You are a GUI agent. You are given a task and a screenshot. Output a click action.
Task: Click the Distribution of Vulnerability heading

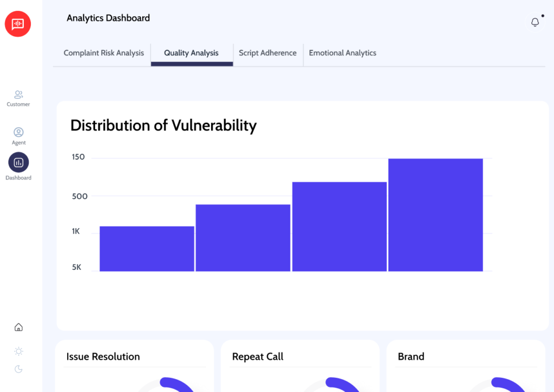point(163,125)
